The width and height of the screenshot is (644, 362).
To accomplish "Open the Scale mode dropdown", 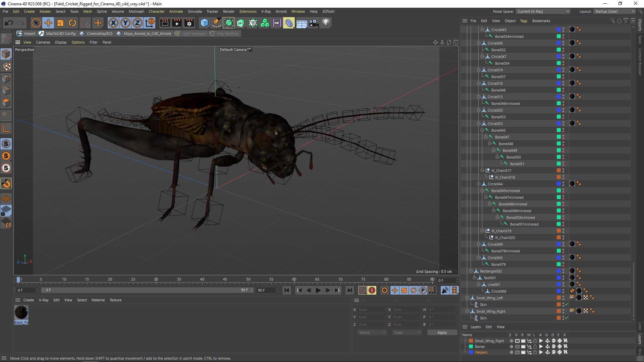I will (x=407, y=333).
